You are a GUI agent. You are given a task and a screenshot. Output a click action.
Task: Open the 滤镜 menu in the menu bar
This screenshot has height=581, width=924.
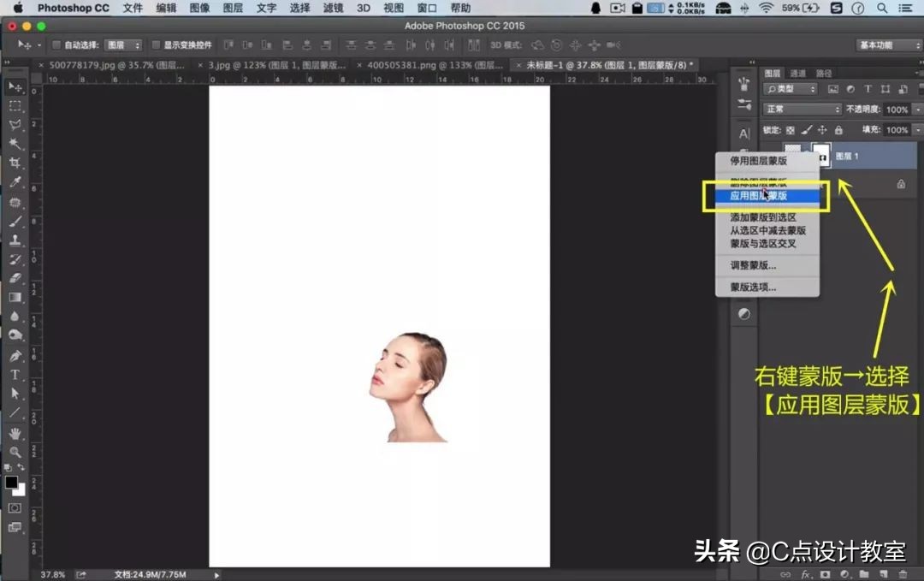tap(332, 9)
